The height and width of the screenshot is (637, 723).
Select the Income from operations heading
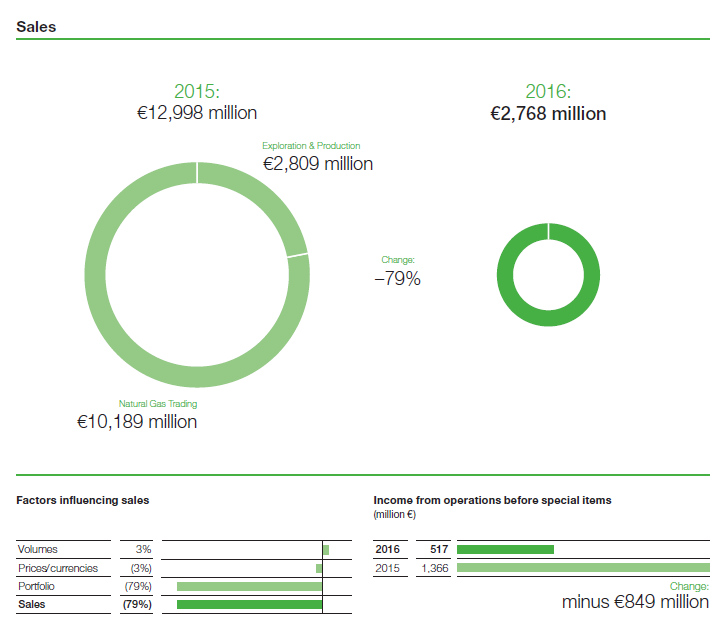491,499
